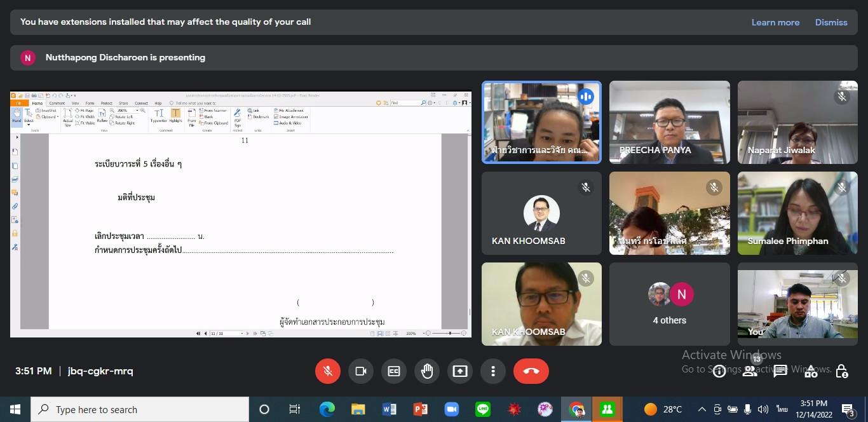Open the meeting details info icon
The height and width of the screenshot is (422, 868).
(719, 372)
